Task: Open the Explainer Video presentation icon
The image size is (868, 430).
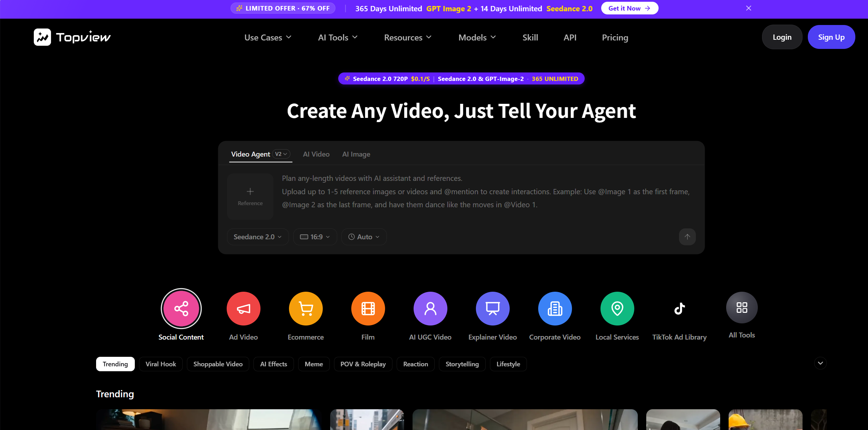Action: coord(493,309)
